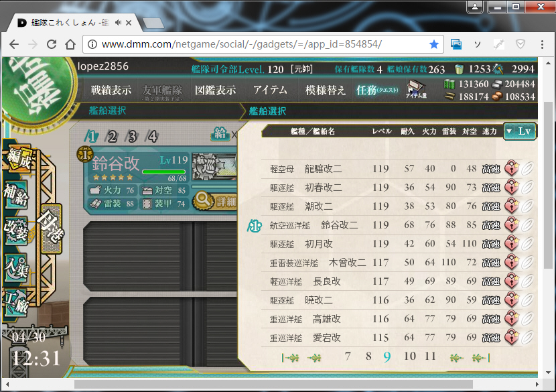Click the Chrome profile button in title bar
The height and width of the screenshot is (392, 556).
click(x=475, y=7)
